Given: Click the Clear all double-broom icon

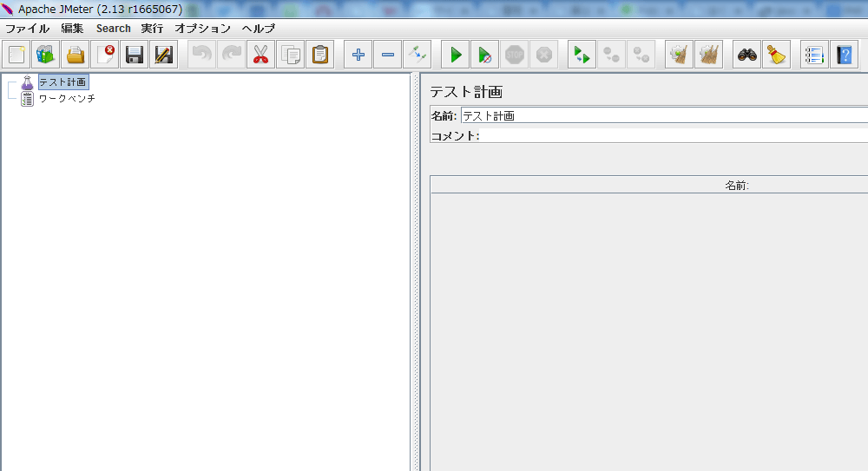Looking at the screenshot, I should (x=709, y=56).
